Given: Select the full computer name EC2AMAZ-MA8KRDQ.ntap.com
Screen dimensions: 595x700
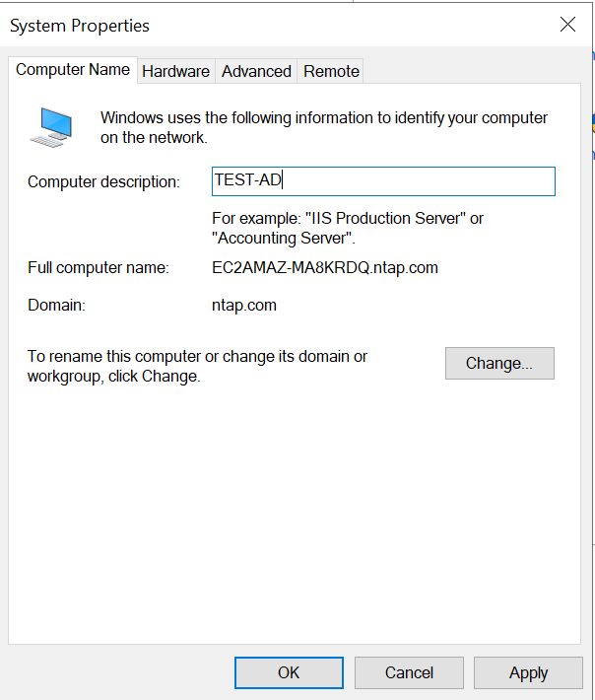Looking at the screenshot, I should pos(325,268).
